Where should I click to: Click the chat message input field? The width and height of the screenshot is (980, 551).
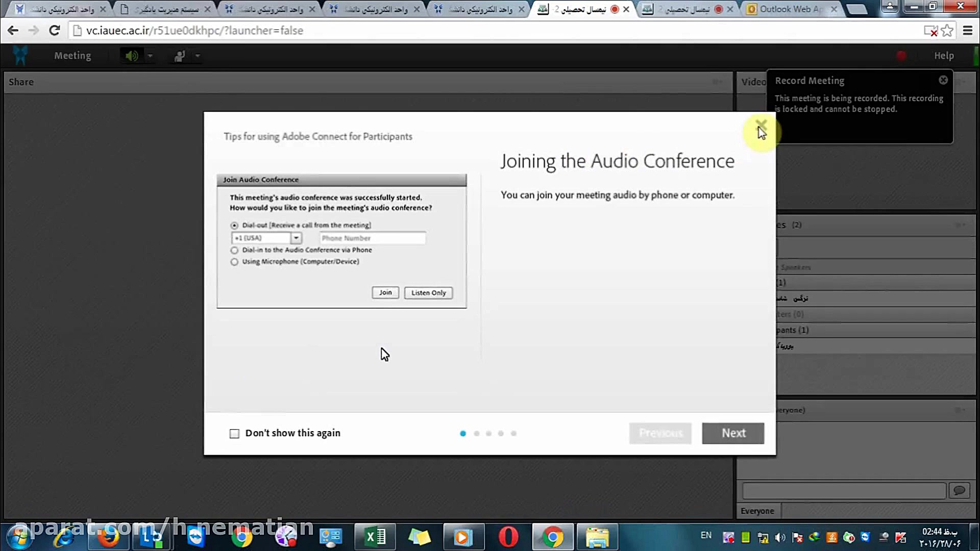point(844,491)
